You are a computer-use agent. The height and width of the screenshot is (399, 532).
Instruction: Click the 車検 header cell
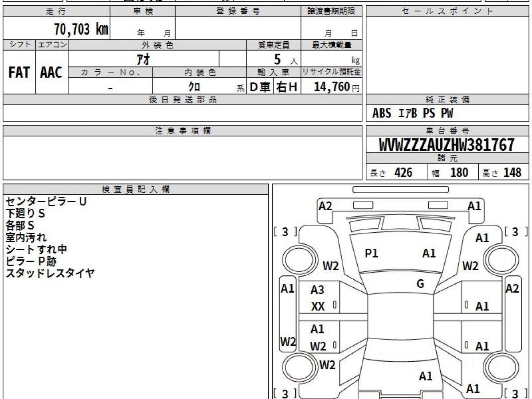coord(143,11)
